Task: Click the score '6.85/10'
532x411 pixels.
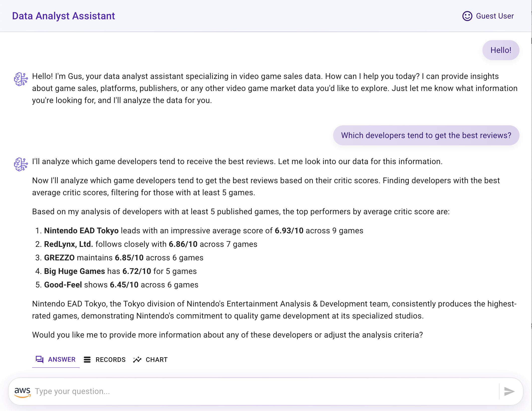Action: point(129,258)
